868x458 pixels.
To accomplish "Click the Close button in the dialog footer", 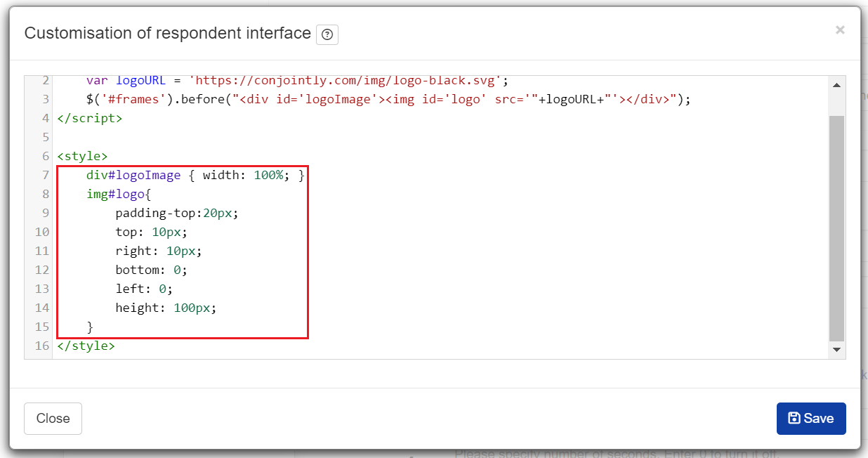I will (x=53, y=419).
